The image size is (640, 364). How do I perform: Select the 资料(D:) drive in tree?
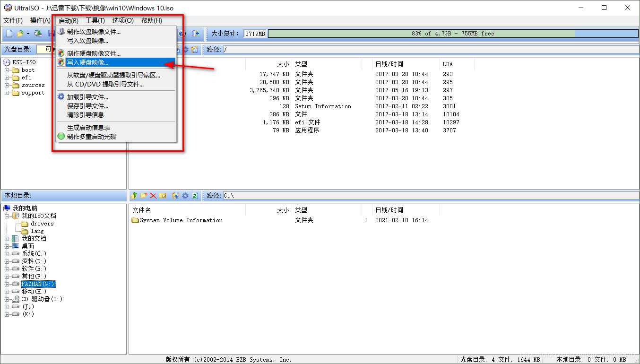(x=34, y=261)
